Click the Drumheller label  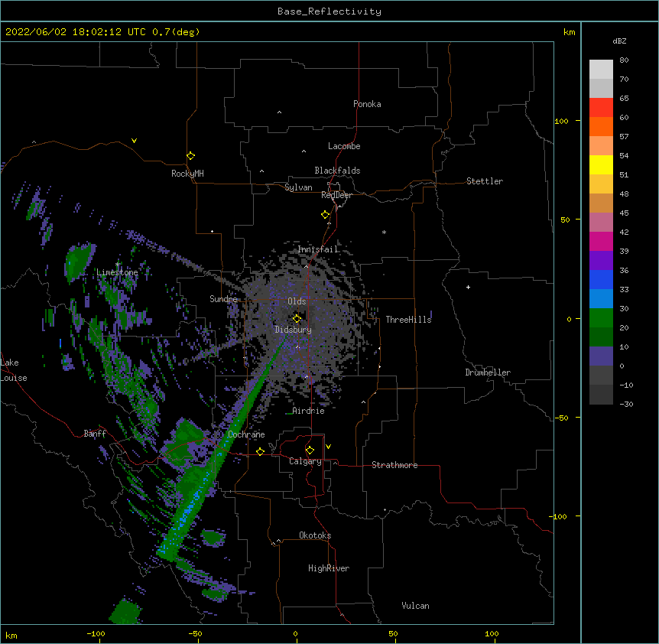coord(488,372)
